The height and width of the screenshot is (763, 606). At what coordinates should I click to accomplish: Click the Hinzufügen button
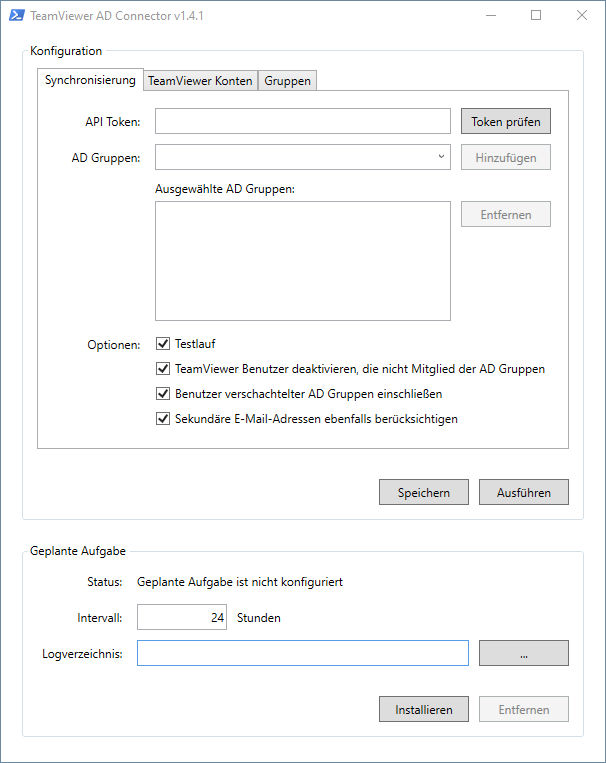pos(506,157)
